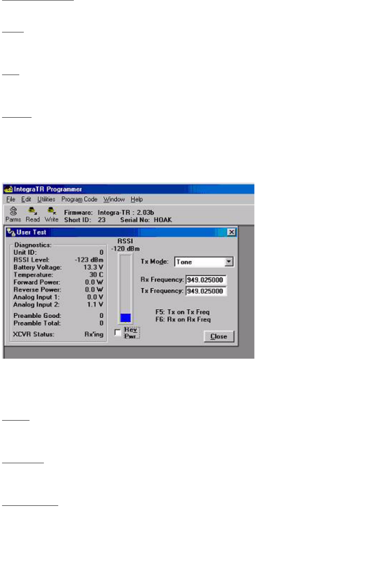The height and width of the screenshot is (571, 392).
Task: Click the Forward Power 0.0 W value
Action: tap(94, 282)
